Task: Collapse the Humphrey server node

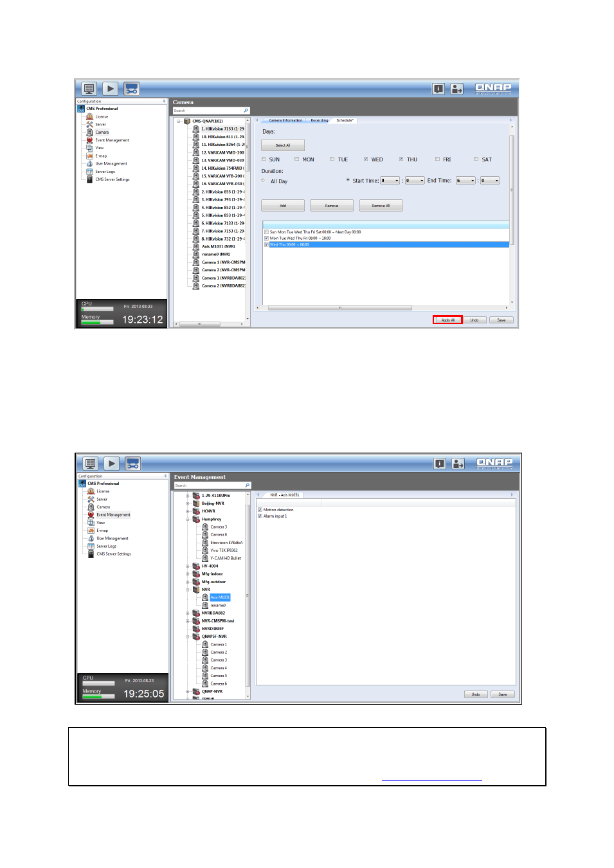Action: tap(188, 519)
